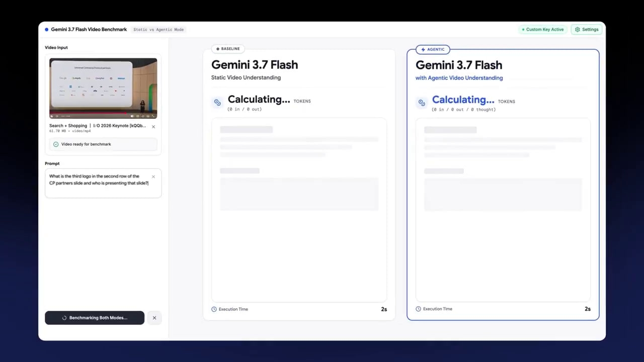
Task: Click the green check icon by Video ready
Action: pyautogui.click(x=56, y=144)
